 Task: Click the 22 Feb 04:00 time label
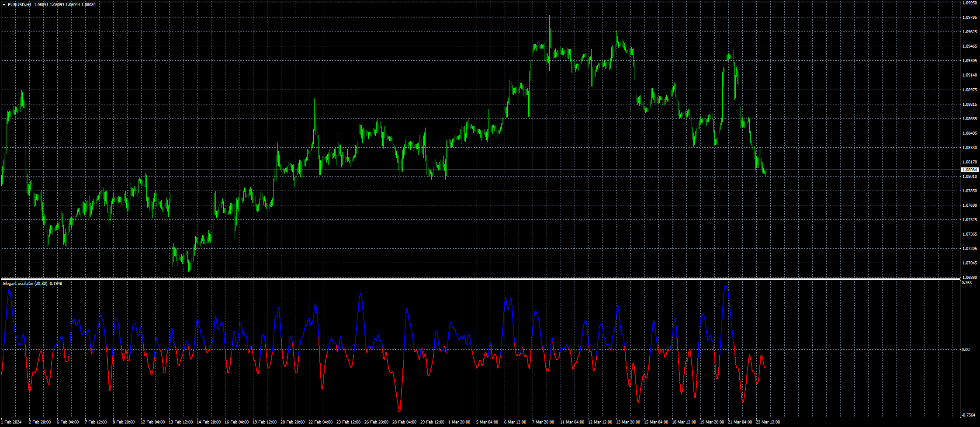(320, 422)
